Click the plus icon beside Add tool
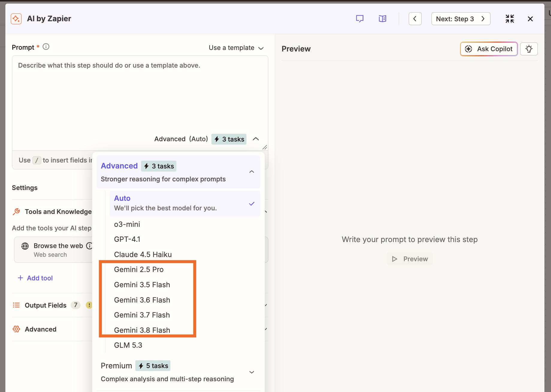 (x=20, y=278)
